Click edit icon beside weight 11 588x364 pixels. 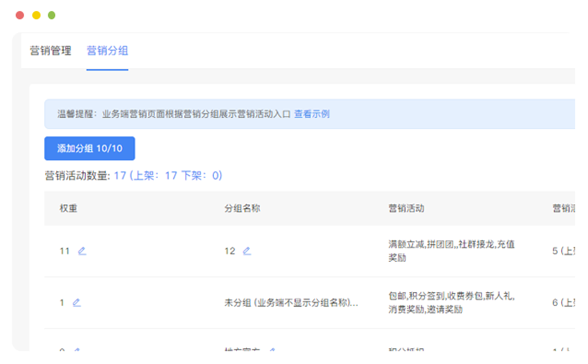tap(82, 251)
